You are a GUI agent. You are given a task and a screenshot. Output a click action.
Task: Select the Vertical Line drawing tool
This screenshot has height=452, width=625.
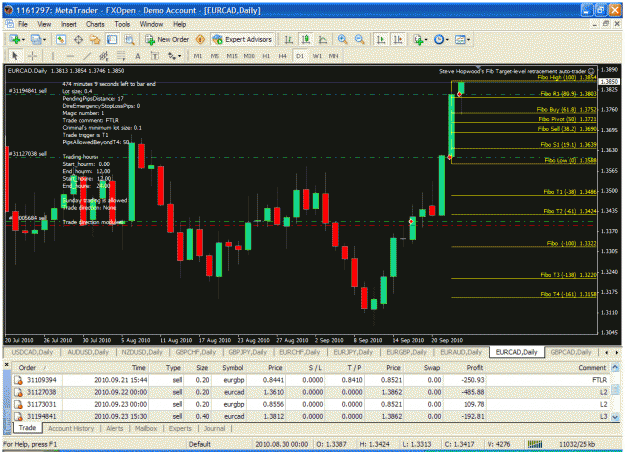click(x=53, y=56)
